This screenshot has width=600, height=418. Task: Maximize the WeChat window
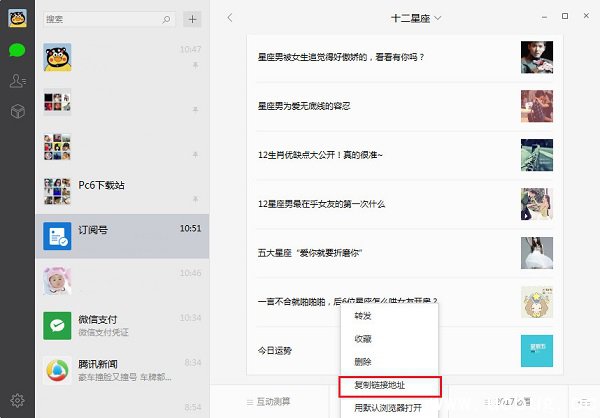point(565,16)
